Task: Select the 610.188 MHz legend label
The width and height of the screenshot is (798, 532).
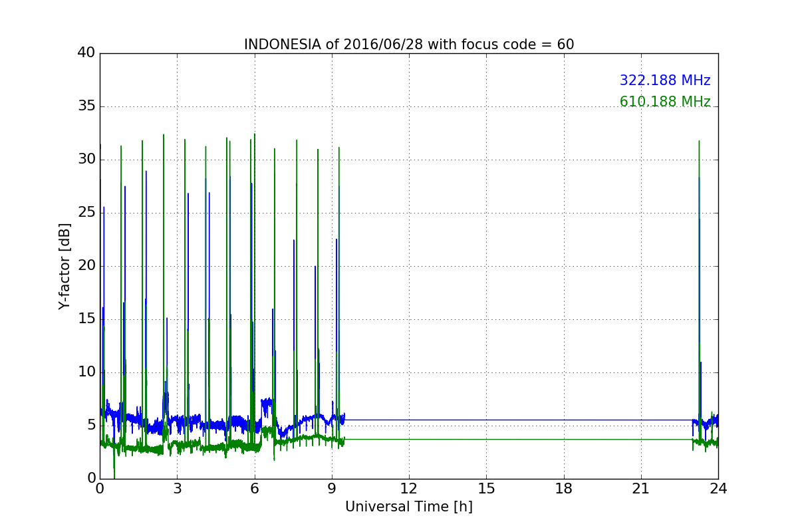Action: [665, 102]
